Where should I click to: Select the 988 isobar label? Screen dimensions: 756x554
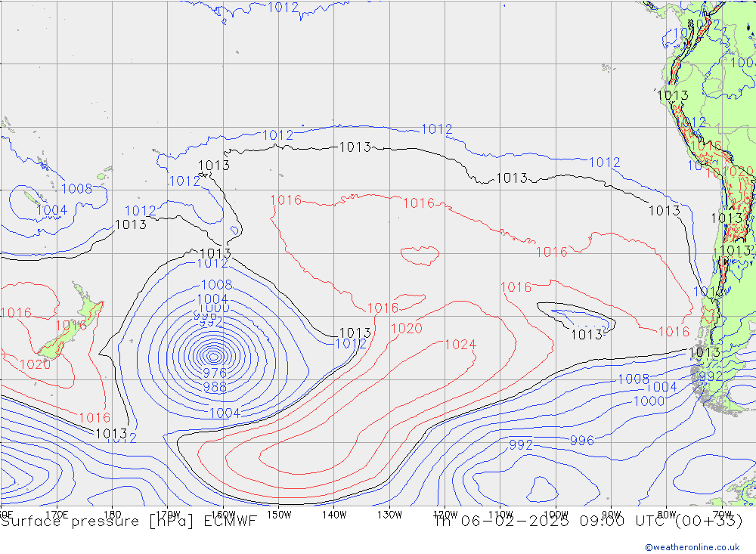tap(215, 387)
